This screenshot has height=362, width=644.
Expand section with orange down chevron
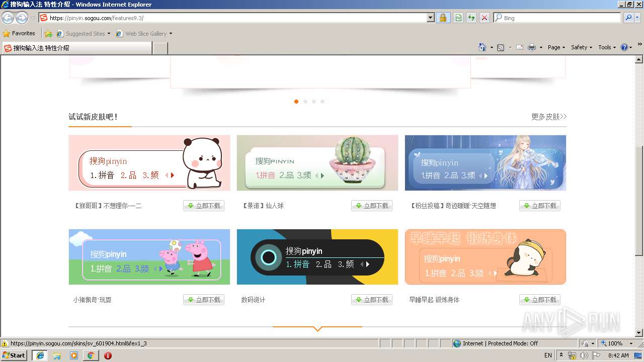[x=317, y=328]
